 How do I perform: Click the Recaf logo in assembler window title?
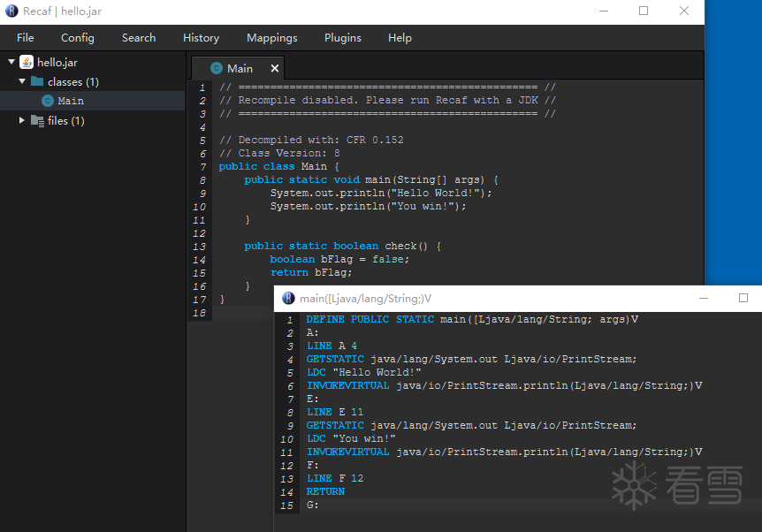288,299
